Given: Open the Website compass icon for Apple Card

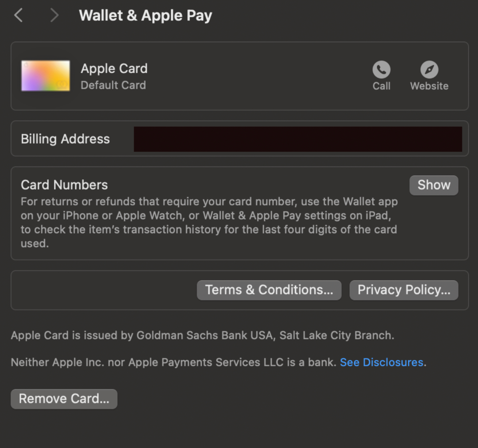Looking at the screenshot, I should [x=428, y=70].
